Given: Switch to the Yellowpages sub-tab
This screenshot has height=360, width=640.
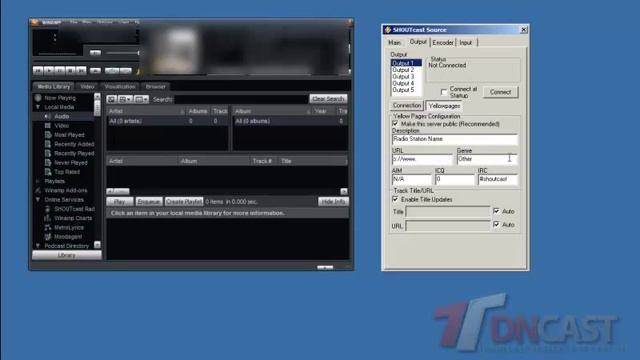Looking at the screenshot, I should [x=444, y=106].
